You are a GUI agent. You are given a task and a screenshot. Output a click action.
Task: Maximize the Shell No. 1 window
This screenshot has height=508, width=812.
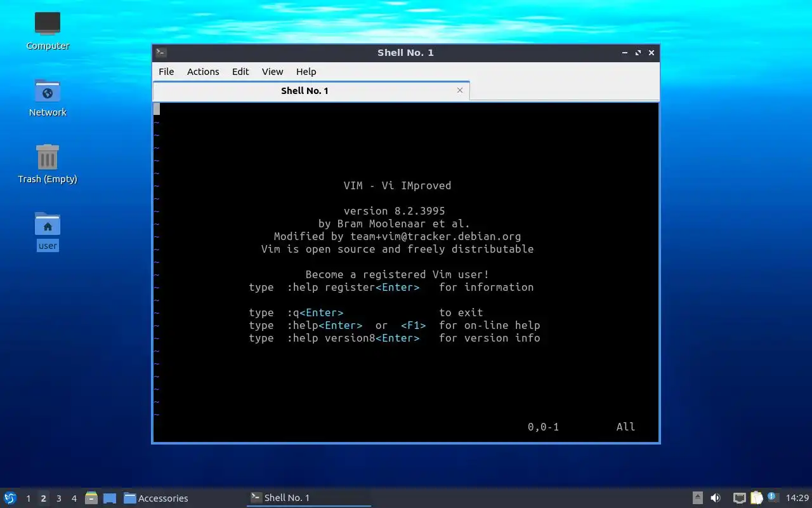638,53
